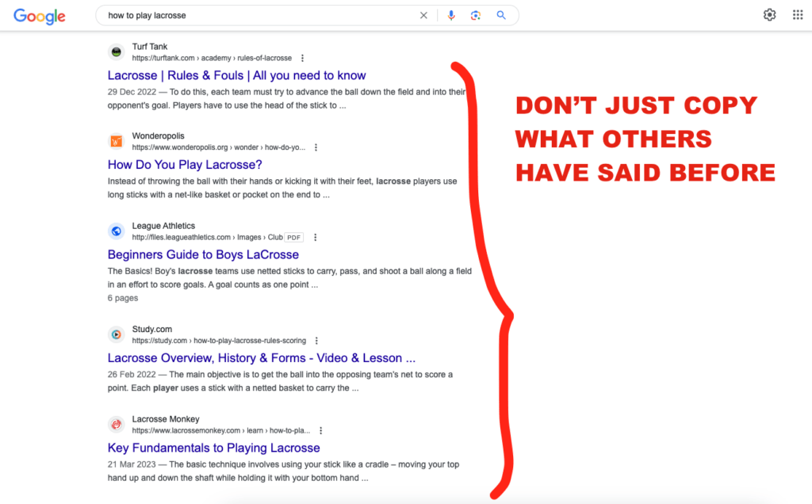This screenshot has width=812, height=504.
Task: Click the 'Study.com' site name
Action: coord(151,329)
